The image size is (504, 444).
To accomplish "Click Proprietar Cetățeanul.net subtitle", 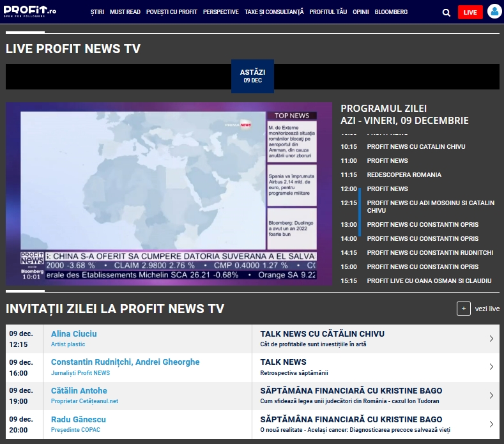I will pyautogui.click(x=84, y=401).
